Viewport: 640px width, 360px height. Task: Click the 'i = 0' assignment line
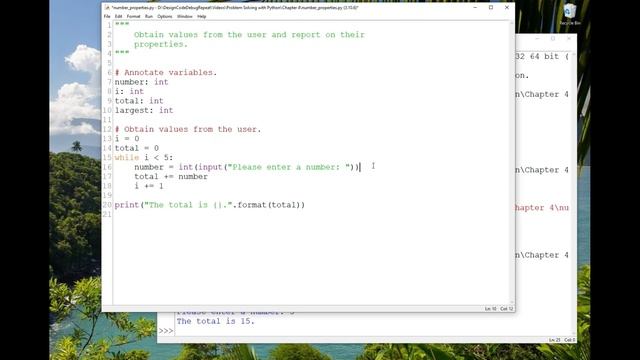(x=127, y=139)
